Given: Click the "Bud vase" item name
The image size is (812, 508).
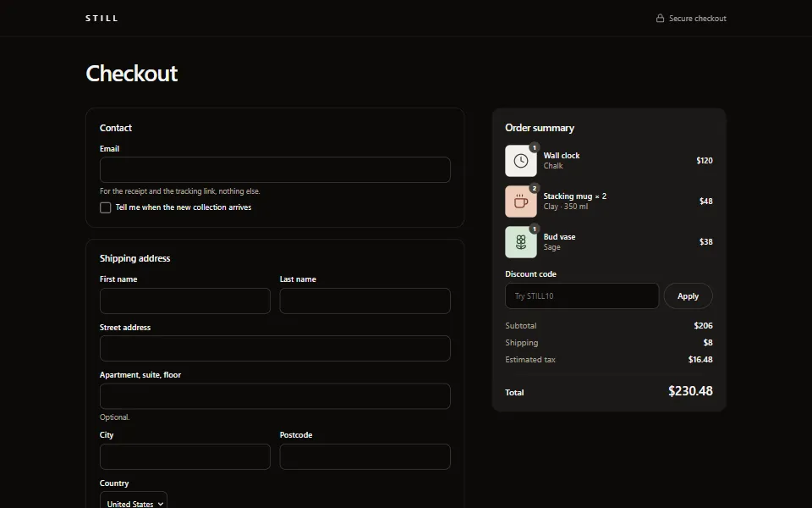Looking at the screenshot, I should pos(559,237).
